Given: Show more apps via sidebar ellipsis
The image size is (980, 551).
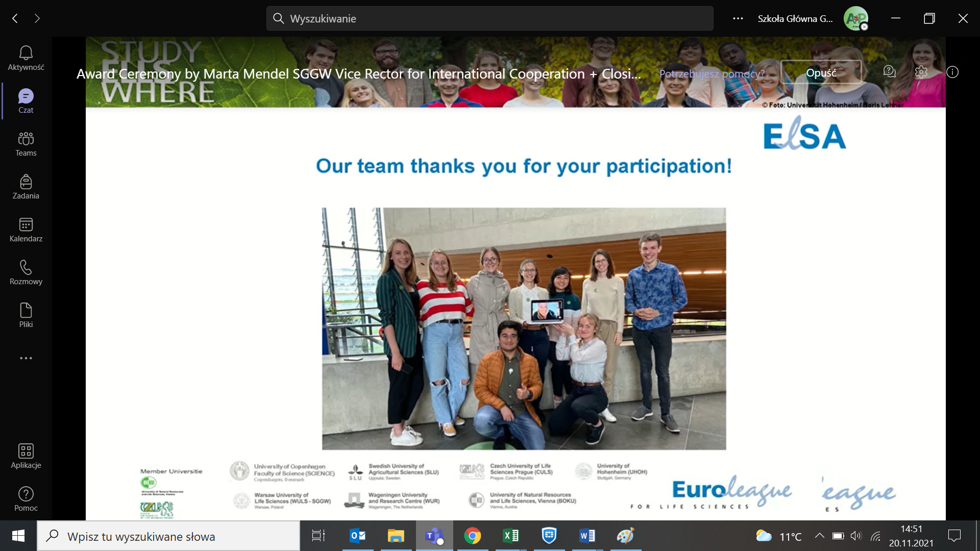Looking at the screenshot, I should coord(26,358).
